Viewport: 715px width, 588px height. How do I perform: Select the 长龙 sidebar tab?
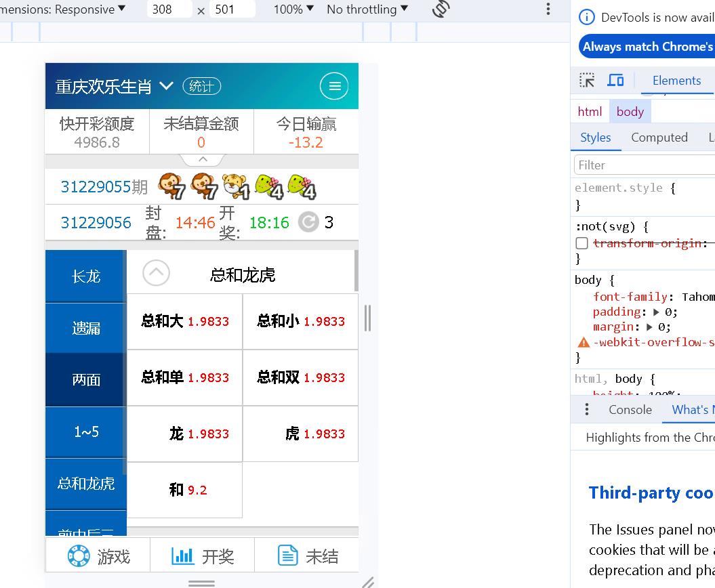85,276
